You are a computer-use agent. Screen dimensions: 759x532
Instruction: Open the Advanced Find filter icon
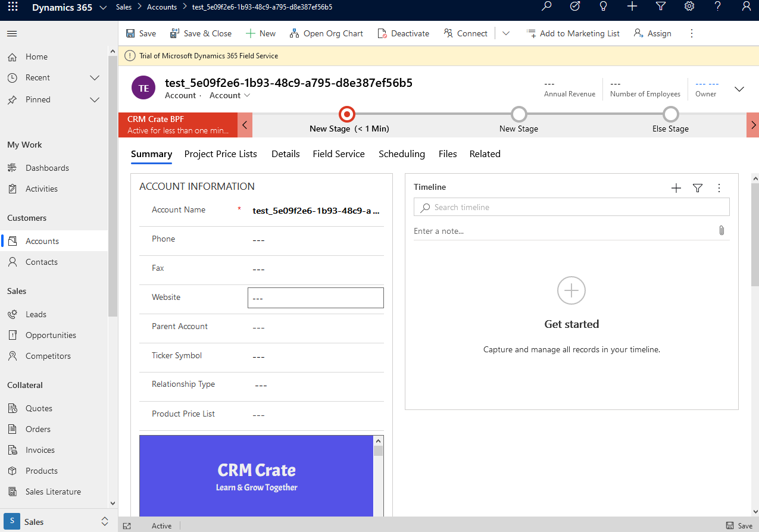coord(660,7)
